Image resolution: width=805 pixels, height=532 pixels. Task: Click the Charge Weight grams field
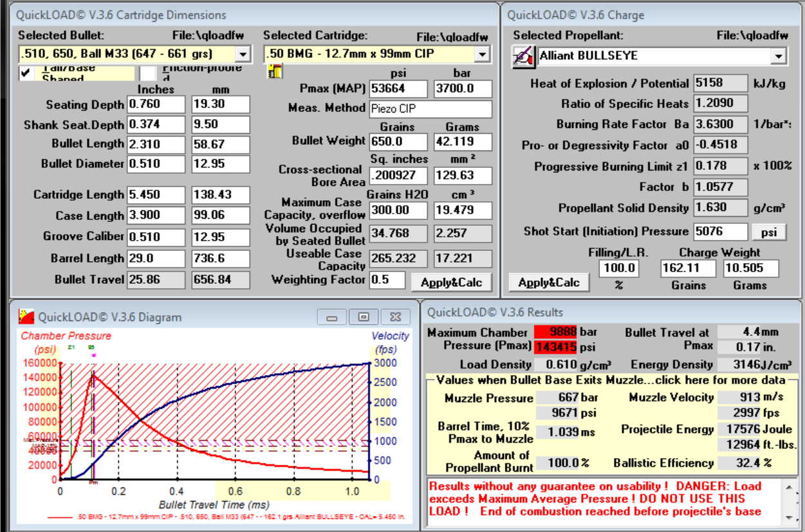point(751,269)
